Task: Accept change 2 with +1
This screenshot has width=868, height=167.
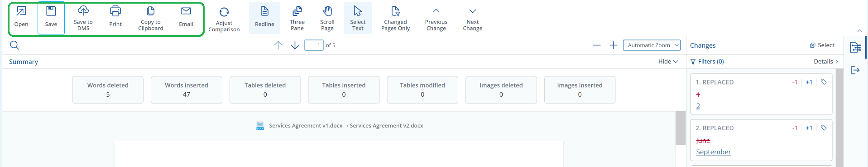Action: pos(809,128)
